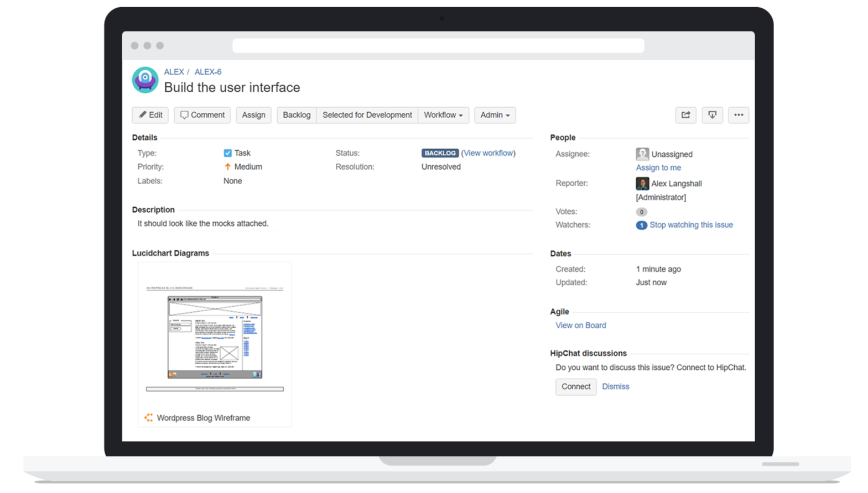Click the Alex Langshall reporter name
868x493 pixels.
coord(677,183)
